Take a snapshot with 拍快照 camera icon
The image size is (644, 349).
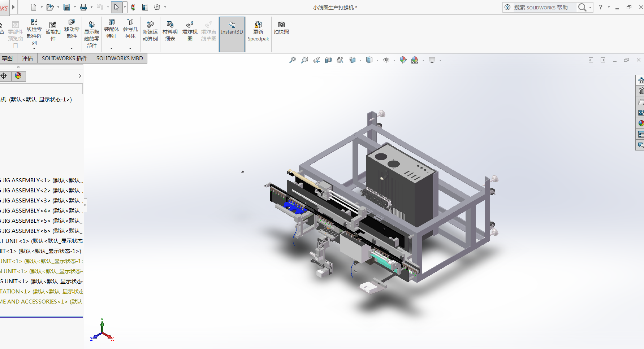pos(281,27)
